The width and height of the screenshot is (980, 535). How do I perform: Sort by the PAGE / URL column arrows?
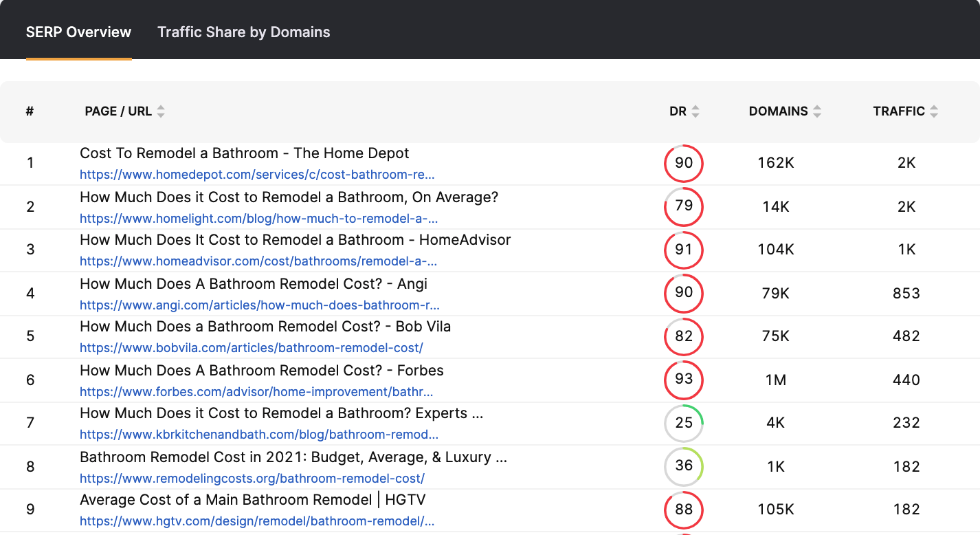click(x=161, y=111)
